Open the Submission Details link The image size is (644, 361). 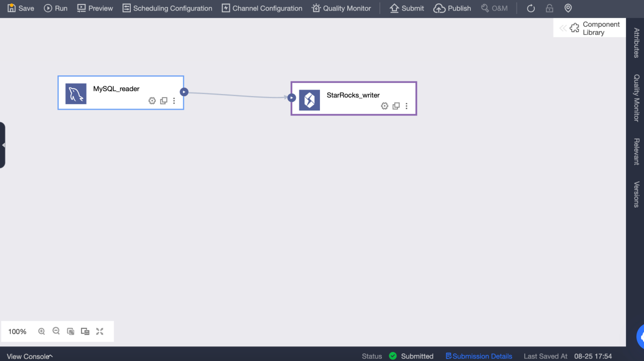point(478,356)
